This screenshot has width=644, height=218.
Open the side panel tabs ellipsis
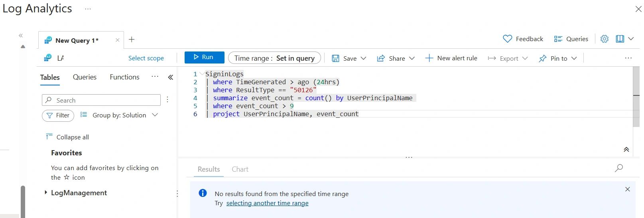tap(155, 77)
